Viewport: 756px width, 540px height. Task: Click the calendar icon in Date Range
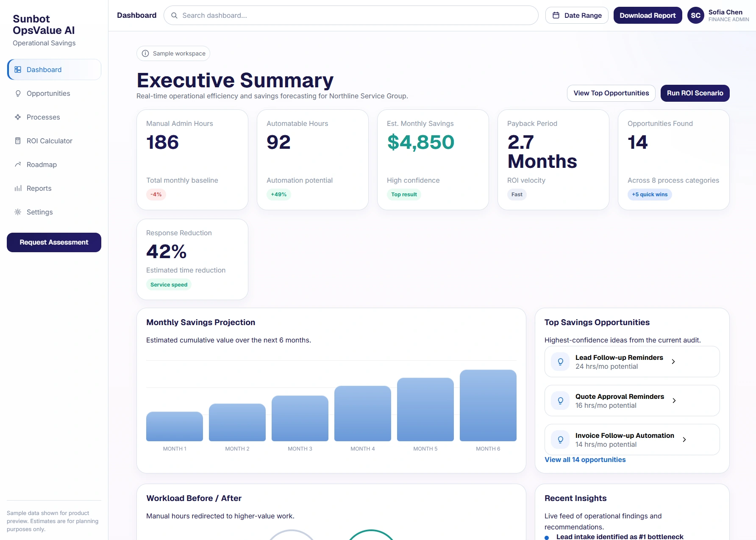[x=556, y=15]
